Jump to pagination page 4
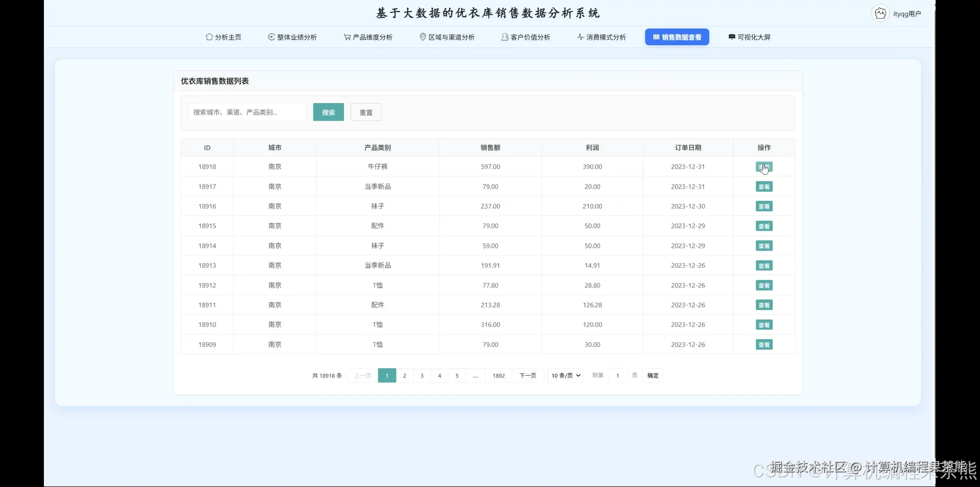This screenshot has height=487, width=980. pos(439,376)
